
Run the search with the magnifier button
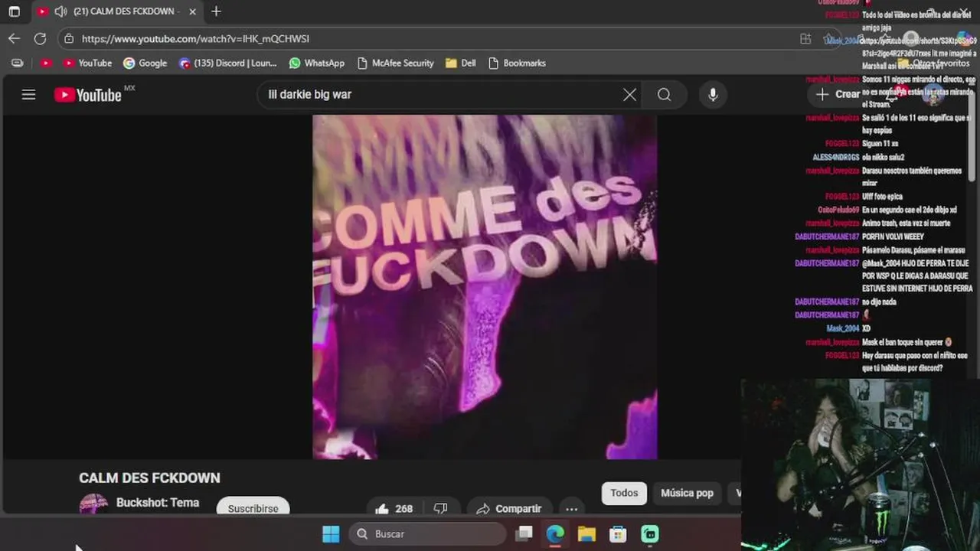[664, 95]
